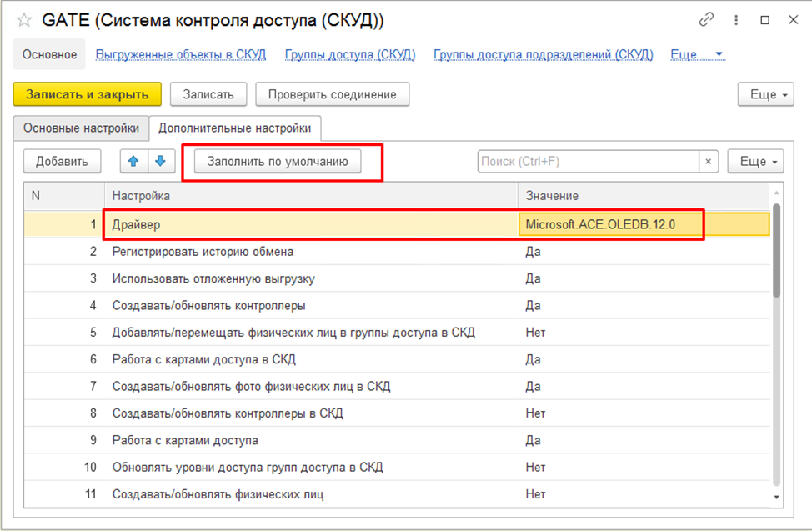
Task: Maximize the GATE settings window
Action: [x=764, y=19]
